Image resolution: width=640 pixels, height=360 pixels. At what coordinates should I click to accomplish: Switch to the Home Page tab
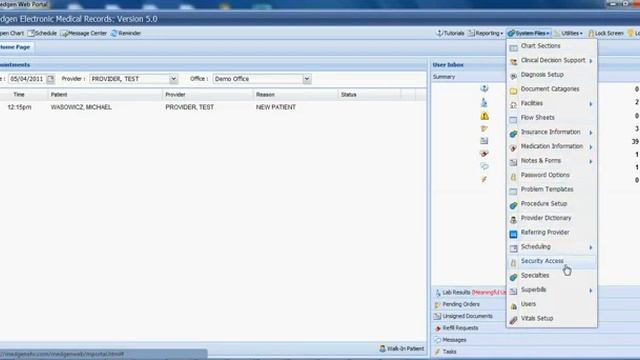click(x=16, y=47)
